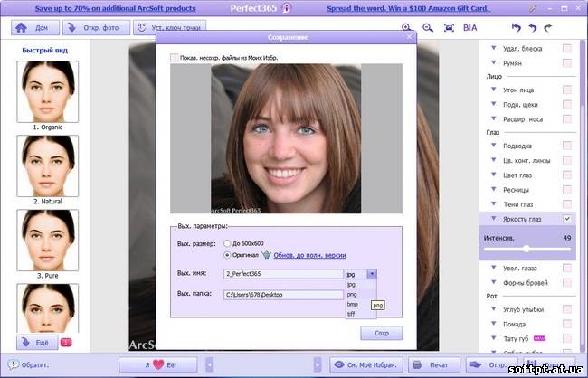
Task: Choose jpg from the format list
Action: click(361, 285)
